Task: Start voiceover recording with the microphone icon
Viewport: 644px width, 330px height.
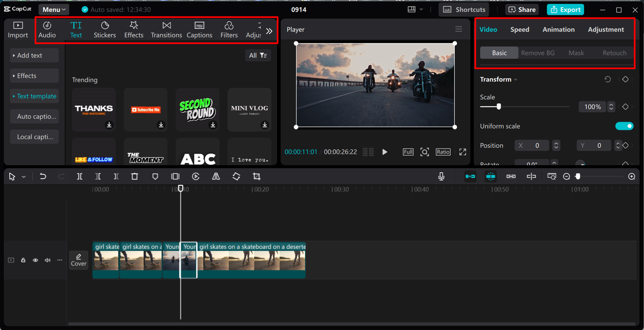Action: click(441, 176)
